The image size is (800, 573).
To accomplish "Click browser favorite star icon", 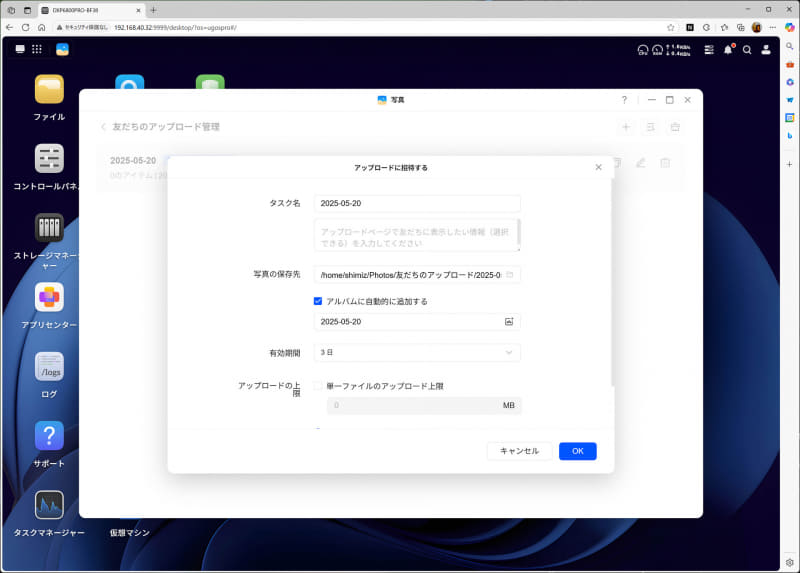I will click(x=670, y=28).
